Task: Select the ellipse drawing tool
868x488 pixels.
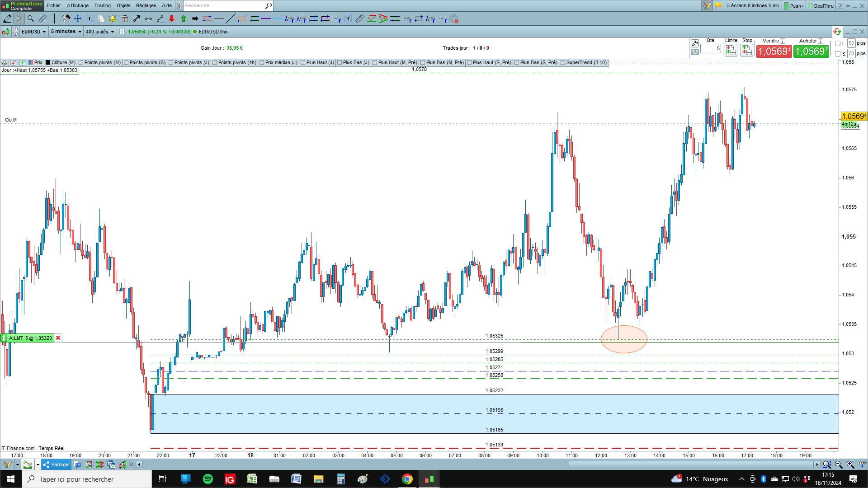Action: [x=242, y=19]
